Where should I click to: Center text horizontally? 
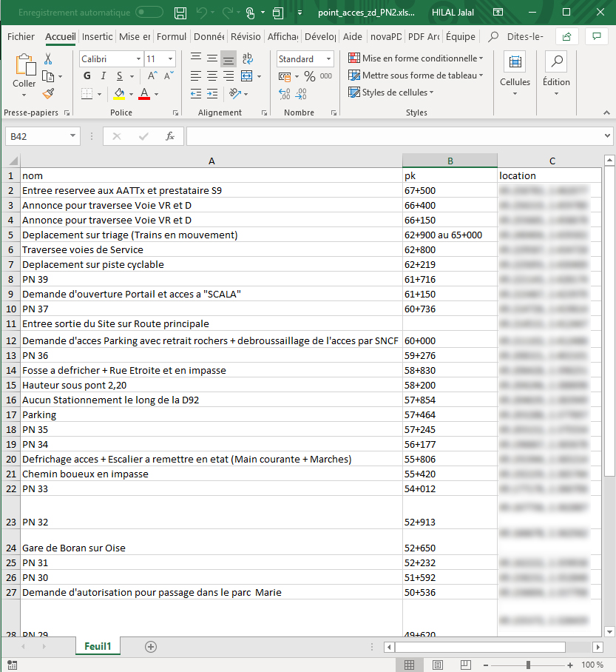point(212,76)
